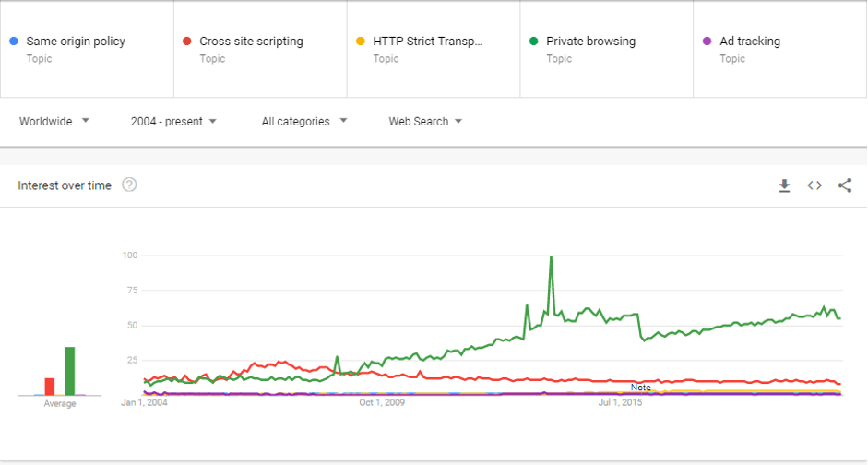Viewport: 868px width, 465px height.
Task: Click the green Average bar
Action: pos(69,371)
